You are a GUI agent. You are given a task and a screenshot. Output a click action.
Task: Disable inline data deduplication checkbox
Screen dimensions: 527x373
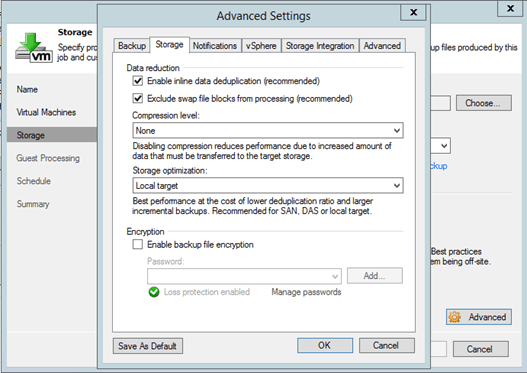click(137, 81)
